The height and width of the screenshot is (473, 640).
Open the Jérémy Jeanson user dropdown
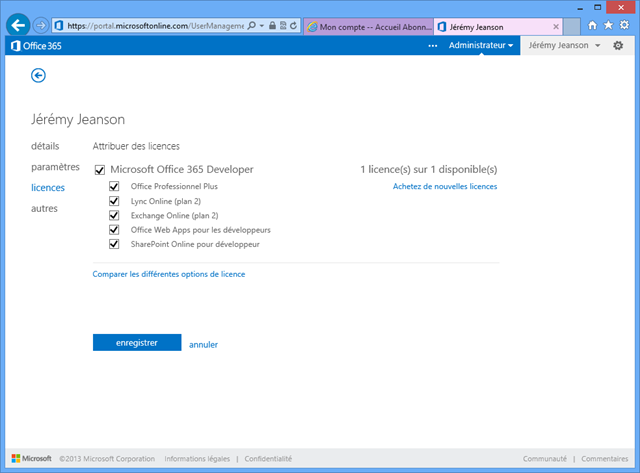tap(564, 45)
